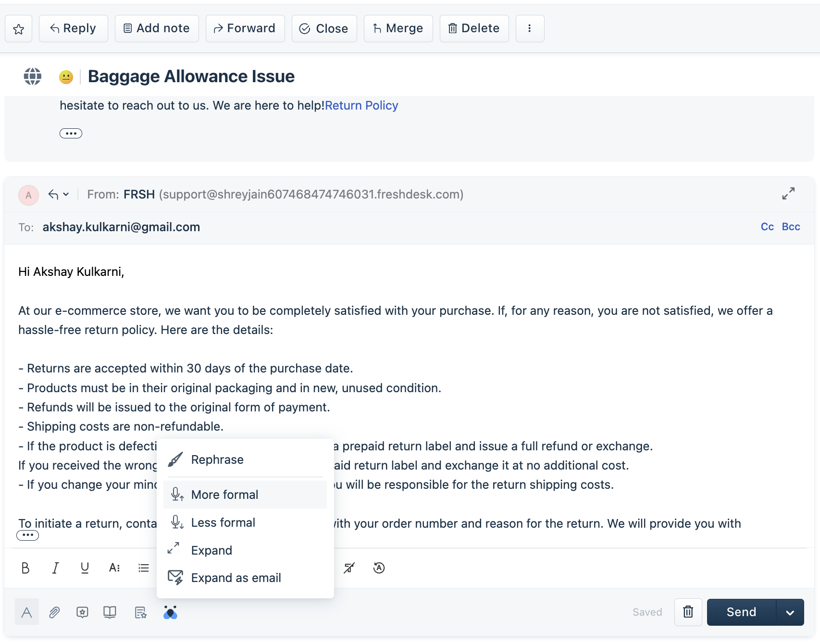Toggle underline formatting
Image resolution: width=820 pixels, height=644 pixels.
[x=85, y=568]
